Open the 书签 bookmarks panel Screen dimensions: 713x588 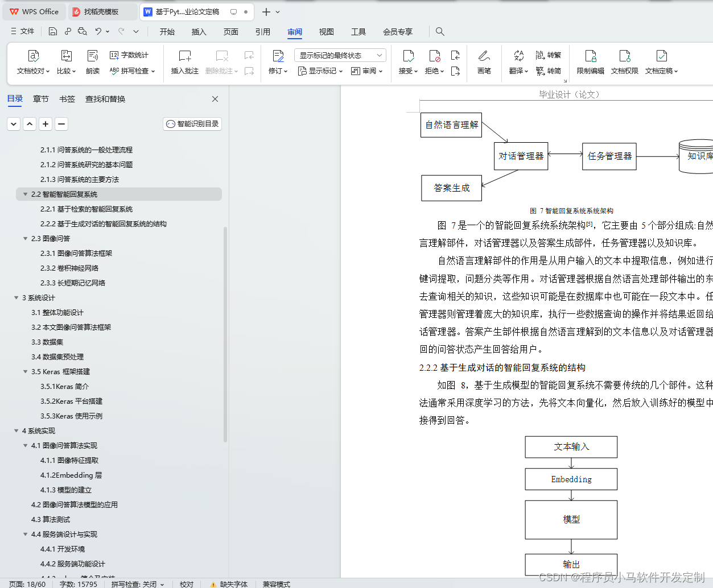pos(67,98)
